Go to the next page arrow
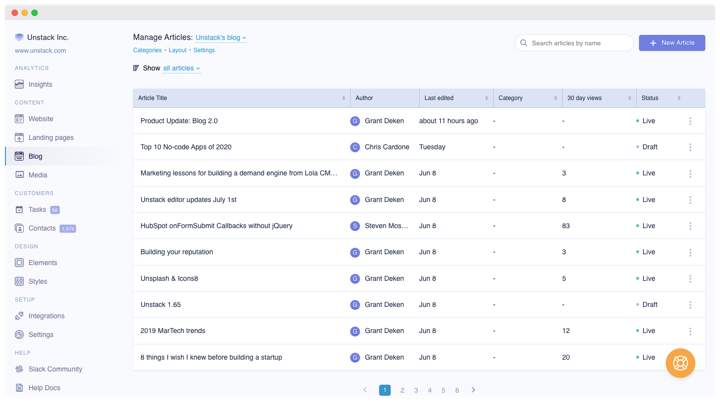This screenshot has width=720, height=402. click(473, 390)
